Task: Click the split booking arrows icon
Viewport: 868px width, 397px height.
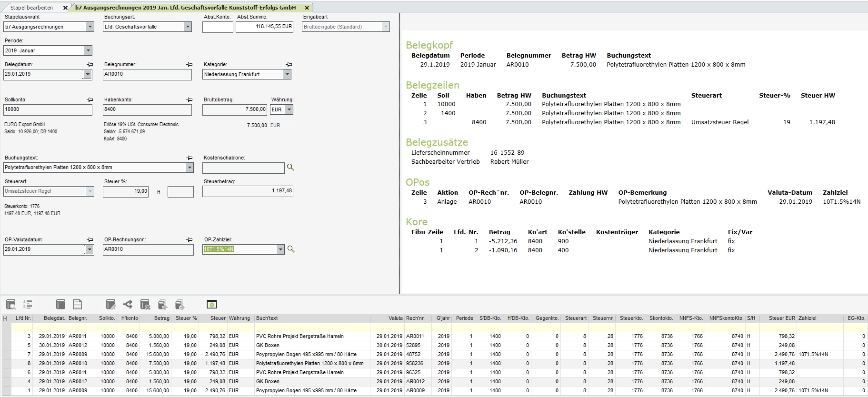Action: (x=128, y=304)
